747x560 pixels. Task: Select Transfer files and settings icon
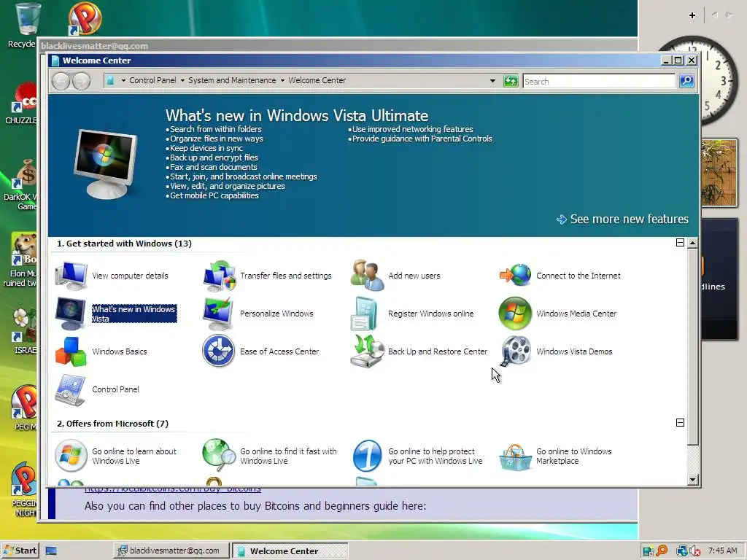(x=219, y=275)
